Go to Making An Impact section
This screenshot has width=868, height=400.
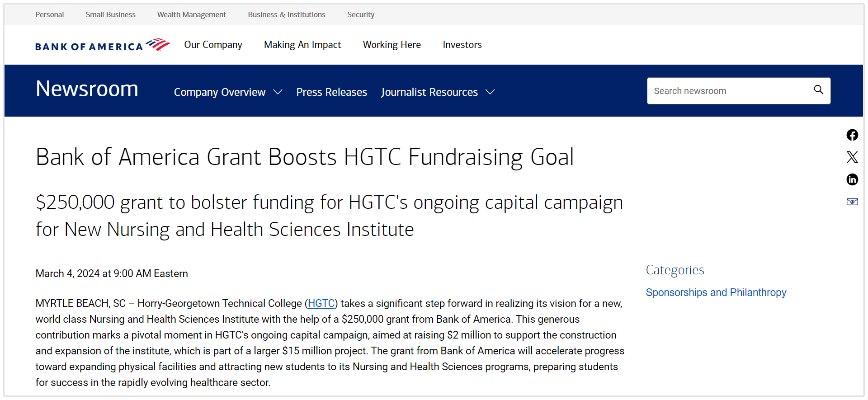point(302,45)
